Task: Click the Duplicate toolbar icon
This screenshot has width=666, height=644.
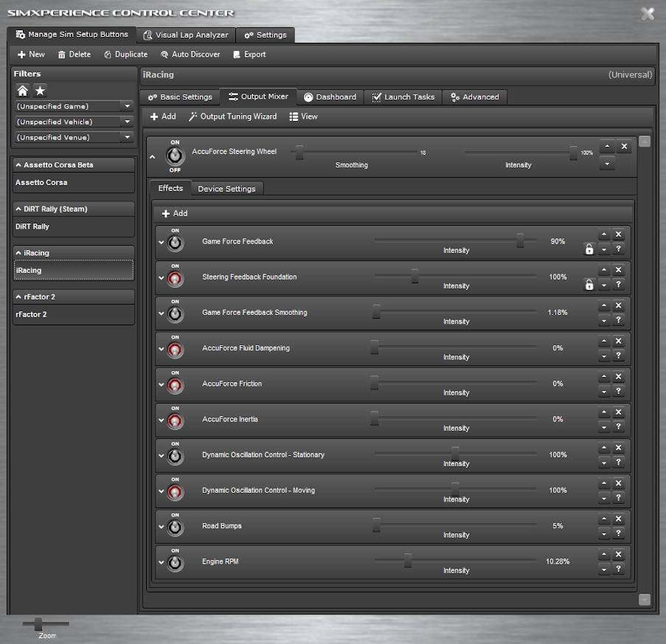Action: (x=125, y=54)
